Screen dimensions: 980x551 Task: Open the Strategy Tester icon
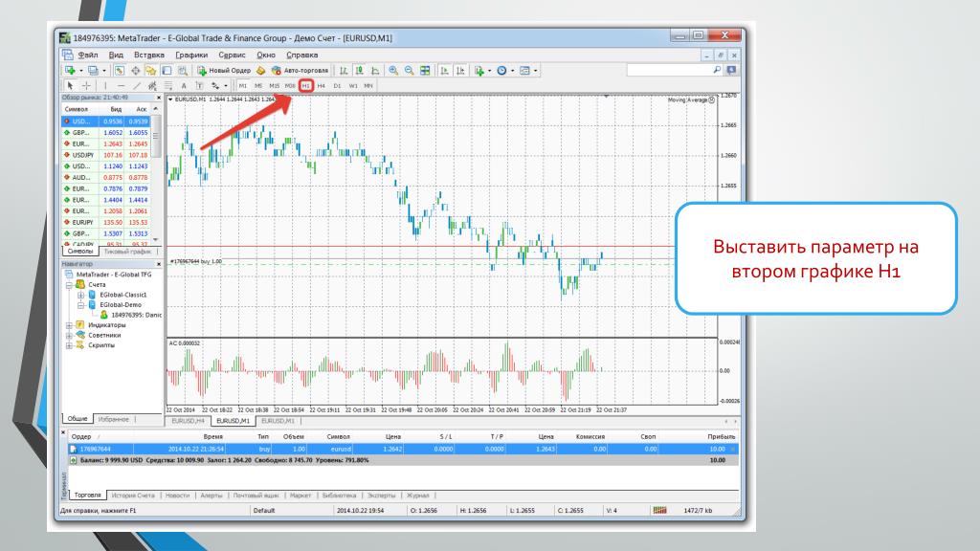[x=183, y=71]
